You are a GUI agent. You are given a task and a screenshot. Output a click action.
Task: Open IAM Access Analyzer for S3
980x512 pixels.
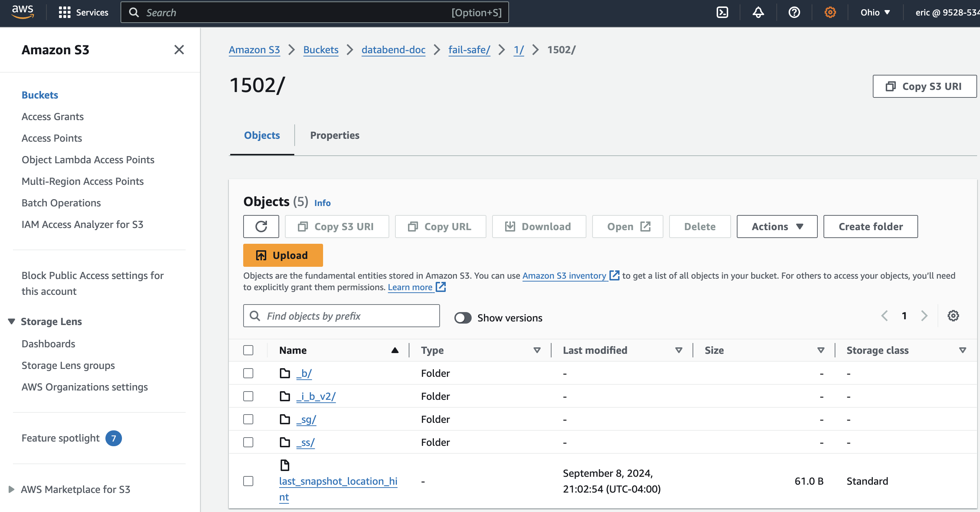click(x=82, y=225)
